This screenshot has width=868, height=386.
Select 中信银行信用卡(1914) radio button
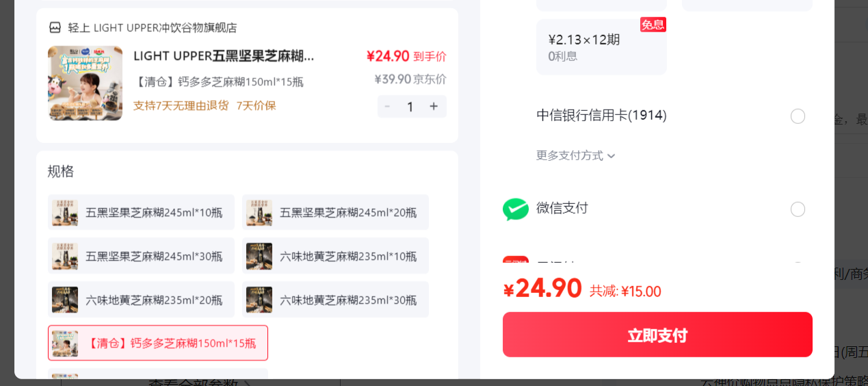click(x=798, y=116)
